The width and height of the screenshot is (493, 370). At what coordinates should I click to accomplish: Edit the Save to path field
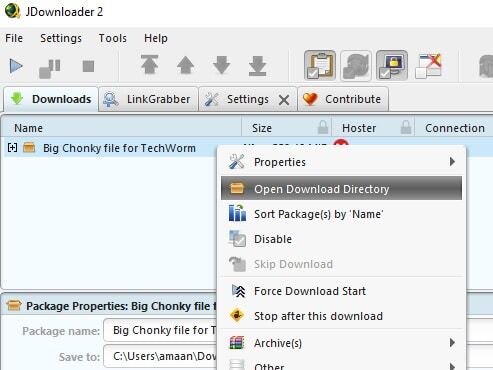point(160,356)
